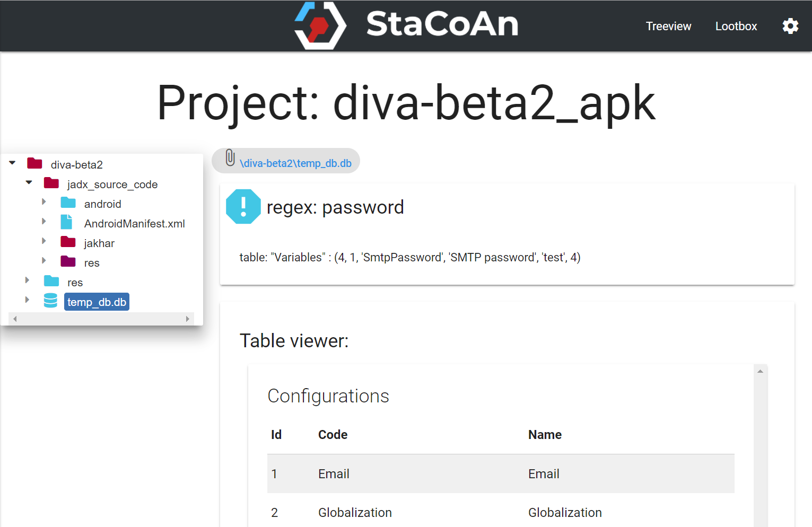
Task: Open the settings gear icon
Action: point(790,26)
